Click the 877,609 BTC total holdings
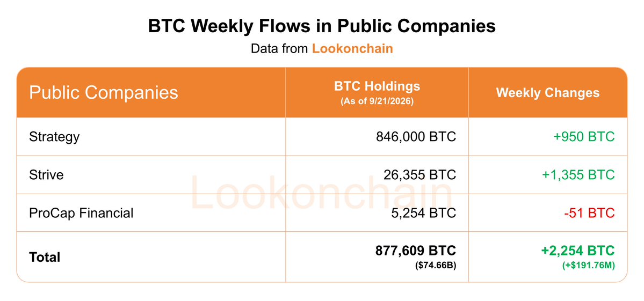 (416, 251)
